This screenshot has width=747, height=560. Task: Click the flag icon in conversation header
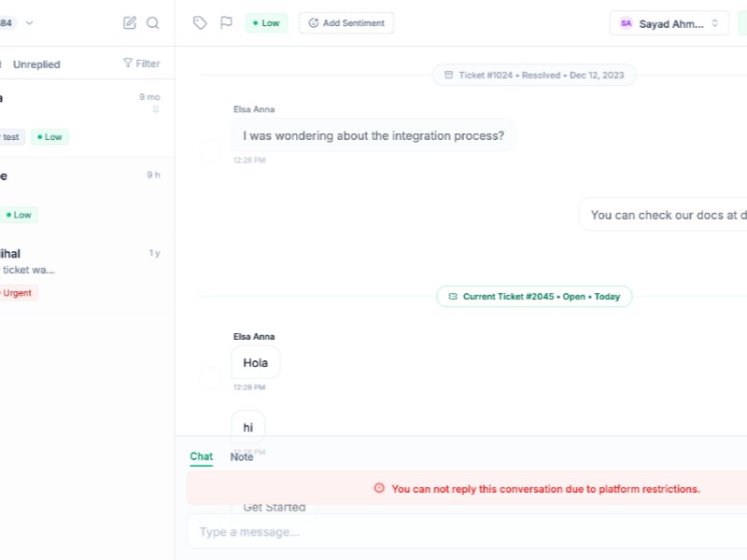pyautogui.click(x=226, y=23)
